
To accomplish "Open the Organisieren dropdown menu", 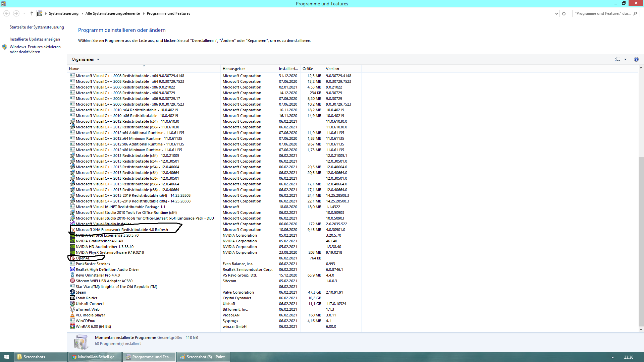I will coord(86,59).
